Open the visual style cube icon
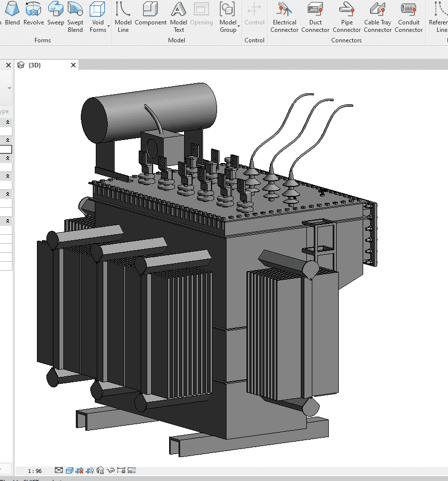This screenshot has width=448, height=481. (x=69, y=470)
